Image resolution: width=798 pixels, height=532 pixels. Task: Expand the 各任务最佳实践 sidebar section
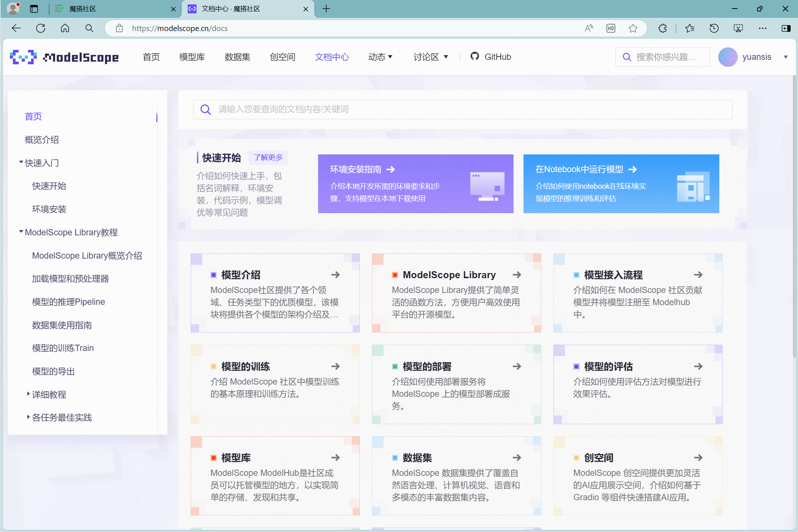[x=28, y=417]
